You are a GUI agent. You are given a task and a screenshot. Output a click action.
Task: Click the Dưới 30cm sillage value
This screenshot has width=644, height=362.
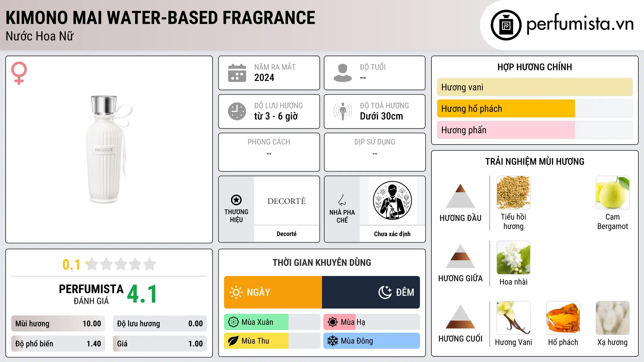coord(381,116)
